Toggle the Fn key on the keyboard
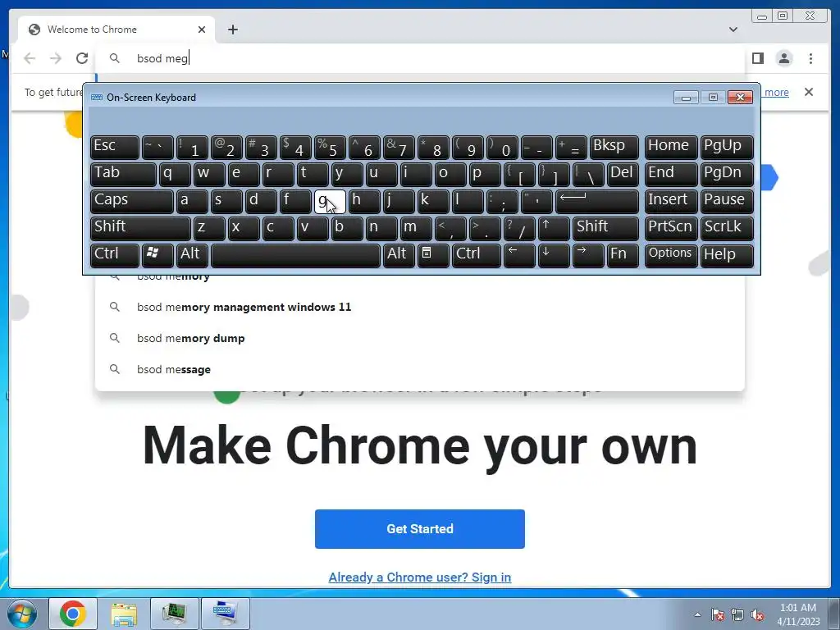The image size is (840, 630). pos(623,255)
